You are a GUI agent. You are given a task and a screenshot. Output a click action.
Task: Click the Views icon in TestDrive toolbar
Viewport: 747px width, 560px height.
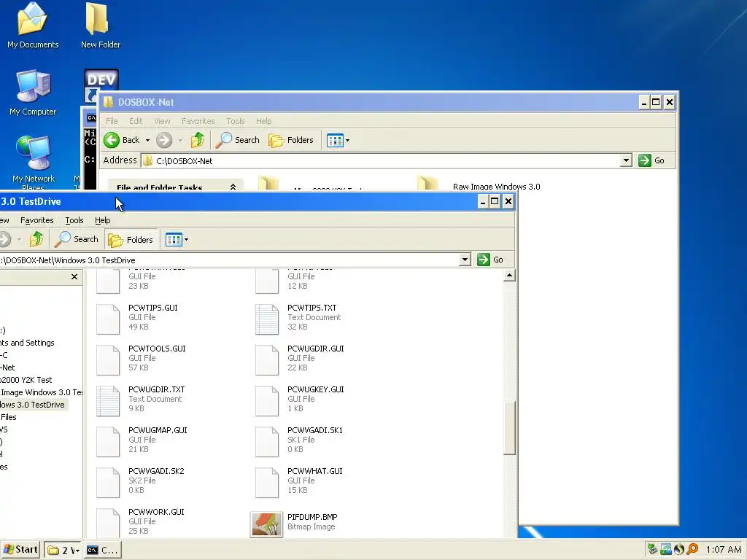pos(174,239)
